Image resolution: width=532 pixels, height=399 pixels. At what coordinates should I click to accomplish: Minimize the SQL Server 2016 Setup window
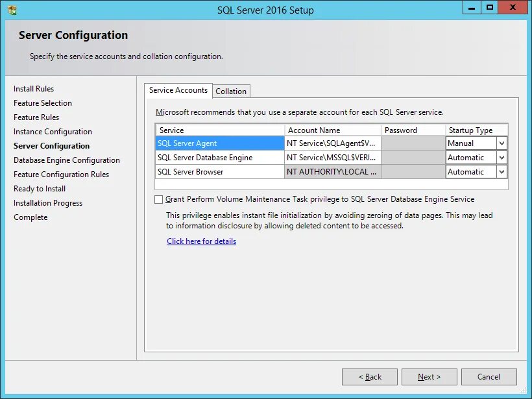pos(472,8)
